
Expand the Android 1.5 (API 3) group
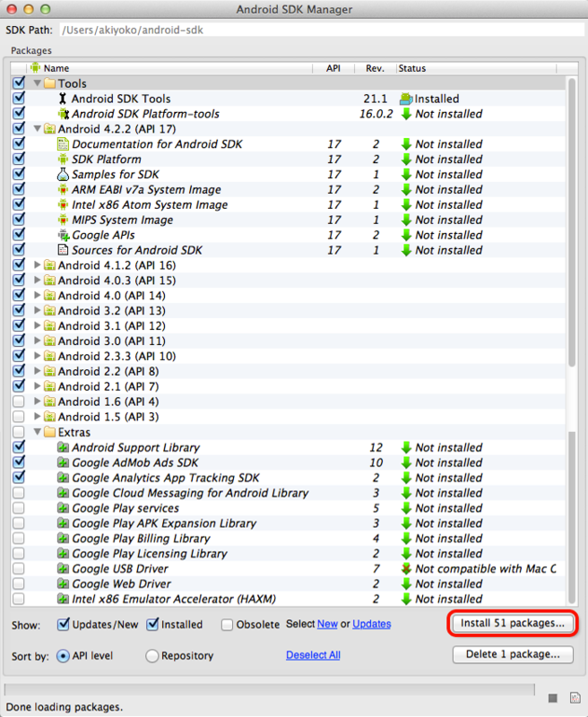tap(37, 416)
